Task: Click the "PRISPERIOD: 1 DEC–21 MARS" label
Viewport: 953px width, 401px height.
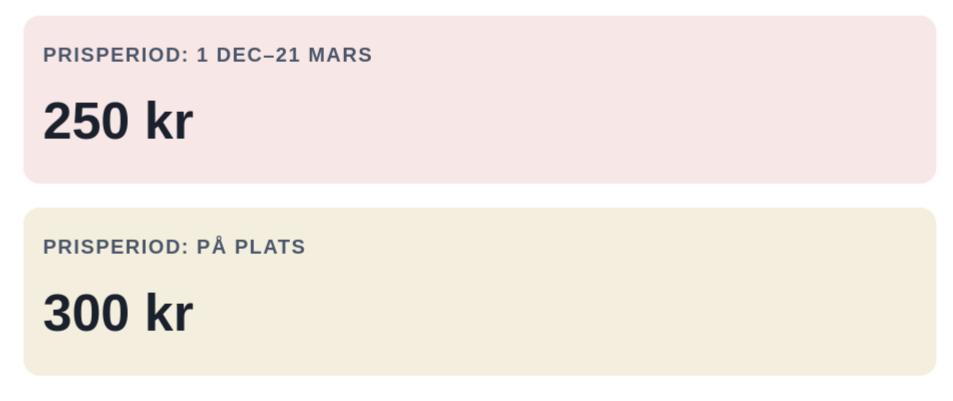Action: click(207, 55)
